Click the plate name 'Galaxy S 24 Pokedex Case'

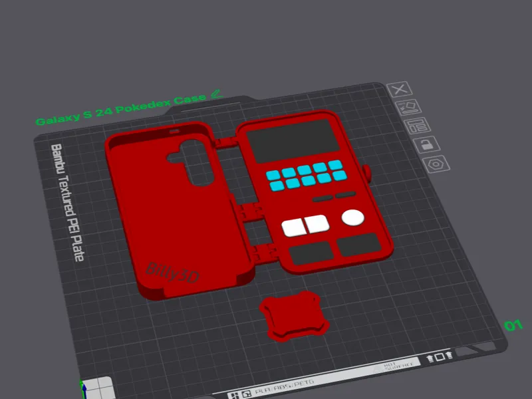[121, 109]
